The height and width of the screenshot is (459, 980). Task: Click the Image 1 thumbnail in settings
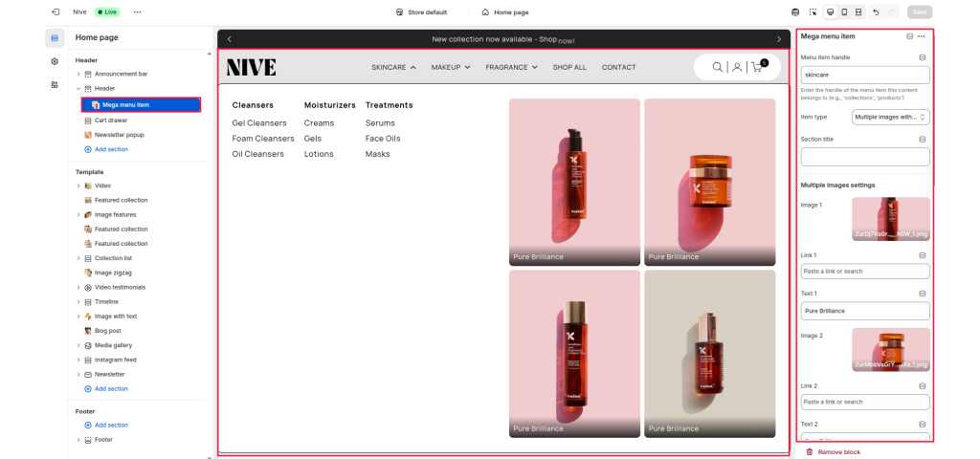(x=890, y=219)
